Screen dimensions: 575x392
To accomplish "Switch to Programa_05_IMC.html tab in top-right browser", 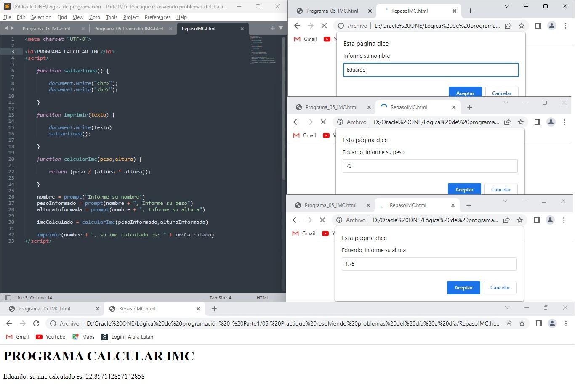I will pos(333,11).
